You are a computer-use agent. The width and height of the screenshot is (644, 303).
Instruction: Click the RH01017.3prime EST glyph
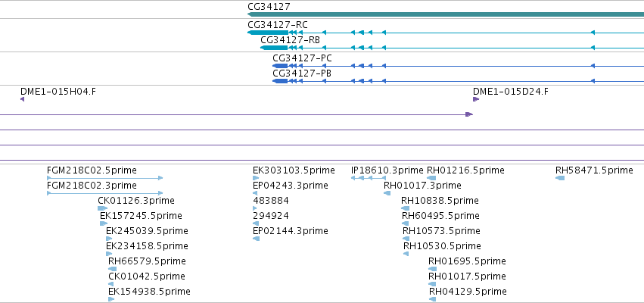tap(387, 193)
